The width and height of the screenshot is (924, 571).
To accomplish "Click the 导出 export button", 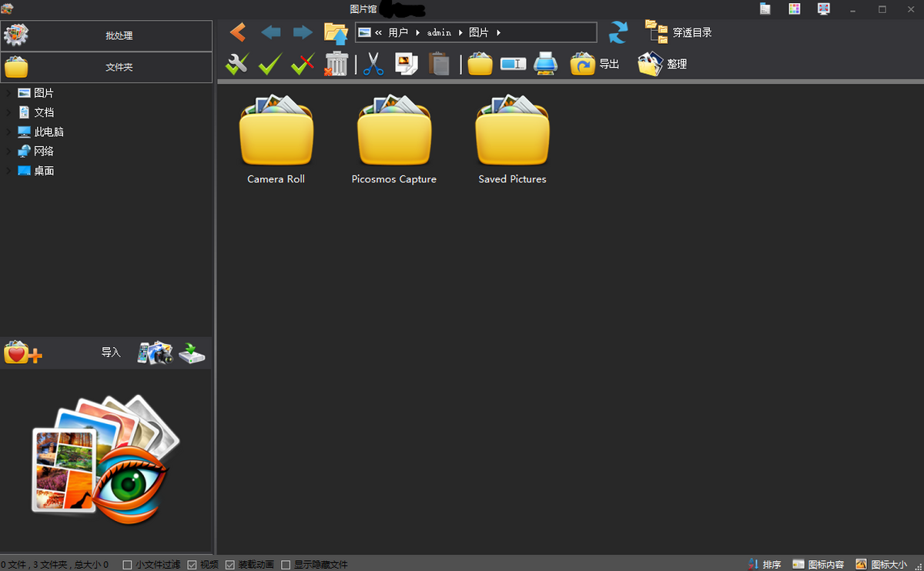I will pos(595,64).
